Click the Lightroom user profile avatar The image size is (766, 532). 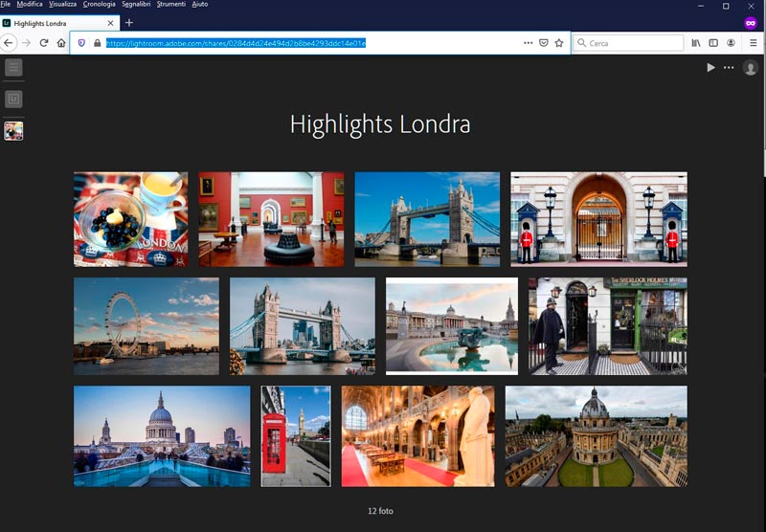751,68
